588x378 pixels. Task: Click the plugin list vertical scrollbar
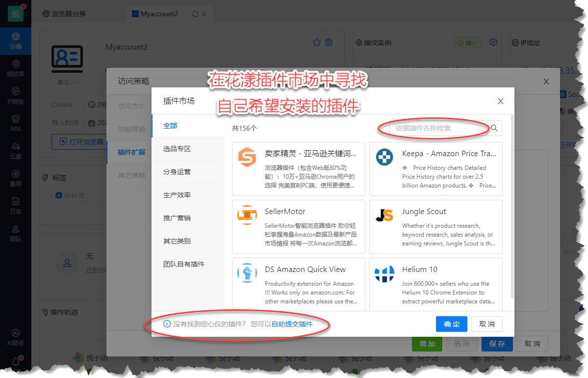[x=512, y=207]
